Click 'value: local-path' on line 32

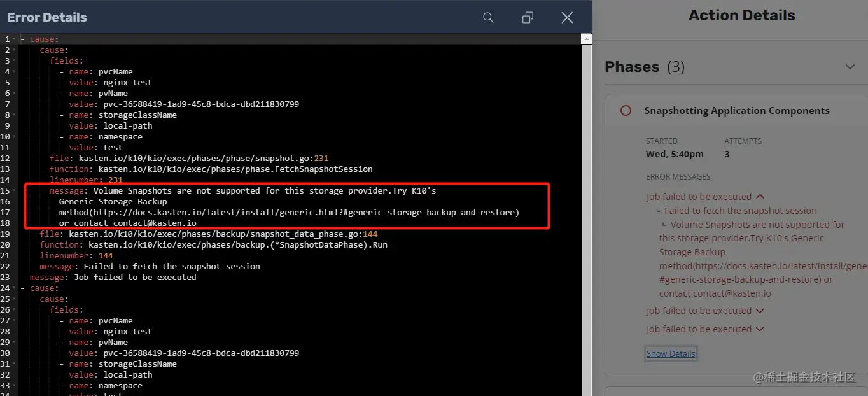click(x=111, y=375)
